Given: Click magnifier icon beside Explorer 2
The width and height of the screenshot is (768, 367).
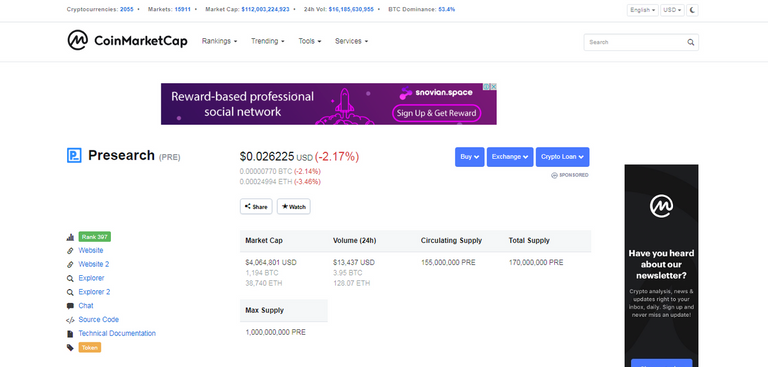Looking at the screenshot, I should 70,292.
